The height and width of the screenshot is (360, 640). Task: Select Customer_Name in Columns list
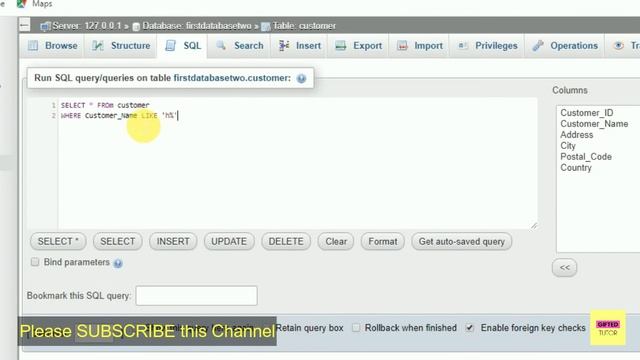pyautogui.click(x=594, y=124)
